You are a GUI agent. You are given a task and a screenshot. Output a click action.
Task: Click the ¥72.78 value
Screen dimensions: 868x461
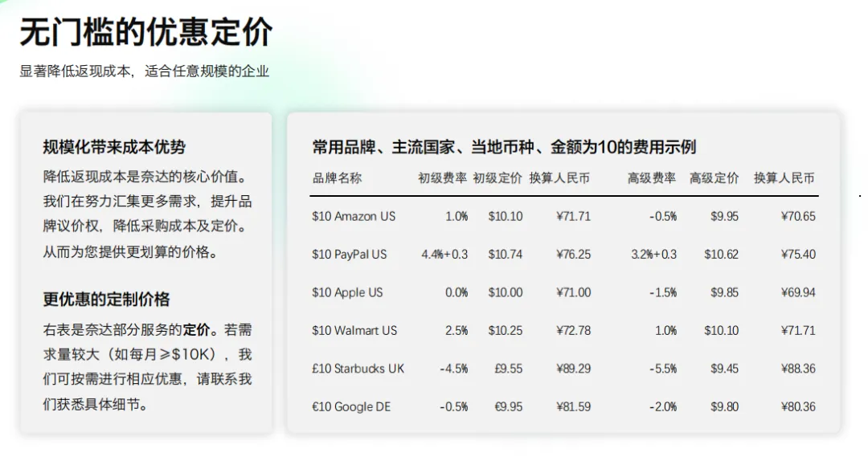pos(574,331)
